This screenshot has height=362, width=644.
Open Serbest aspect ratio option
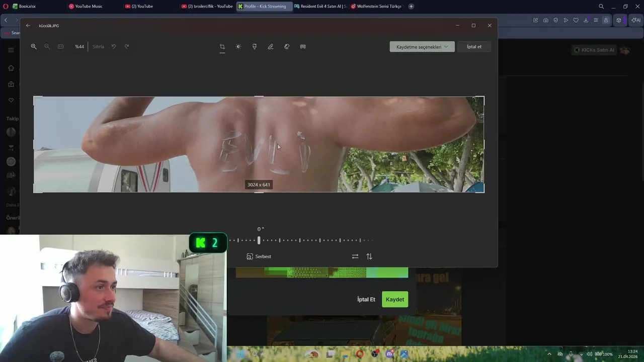(x=259, y=256)
